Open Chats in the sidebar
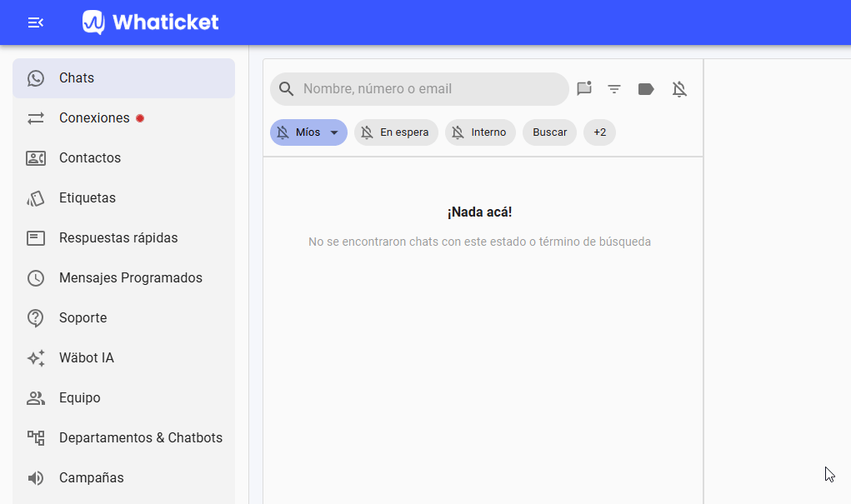851x504 pixels. click(123, 78)
